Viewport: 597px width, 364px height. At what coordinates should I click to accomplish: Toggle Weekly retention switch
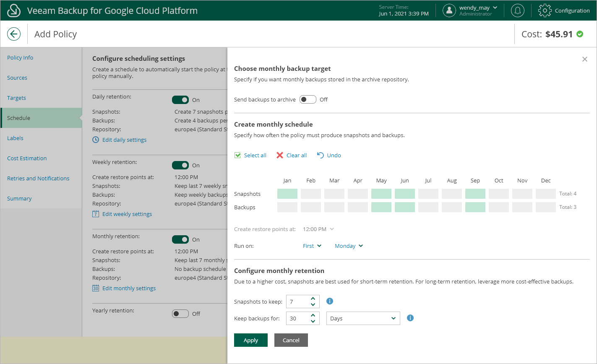pos(180,165)
